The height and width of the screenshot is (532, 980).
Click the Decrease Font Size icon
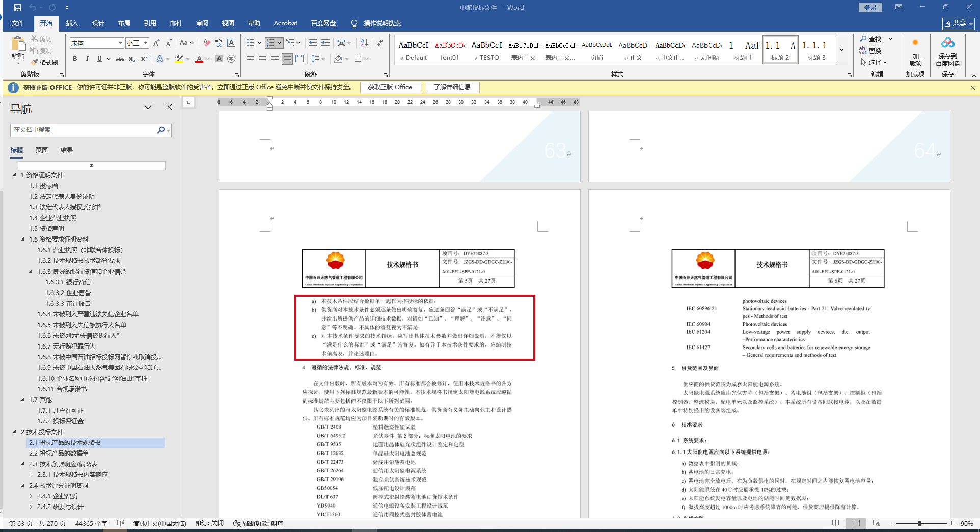pos(169,43)
